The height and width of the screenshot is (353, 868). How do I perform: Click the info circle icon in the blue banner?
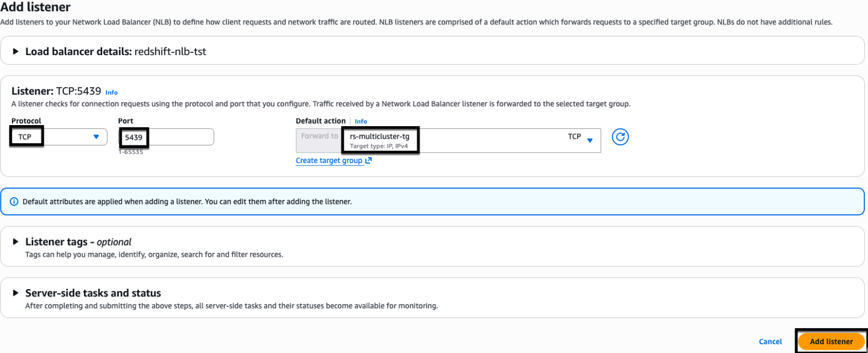(x=14, y=201)
